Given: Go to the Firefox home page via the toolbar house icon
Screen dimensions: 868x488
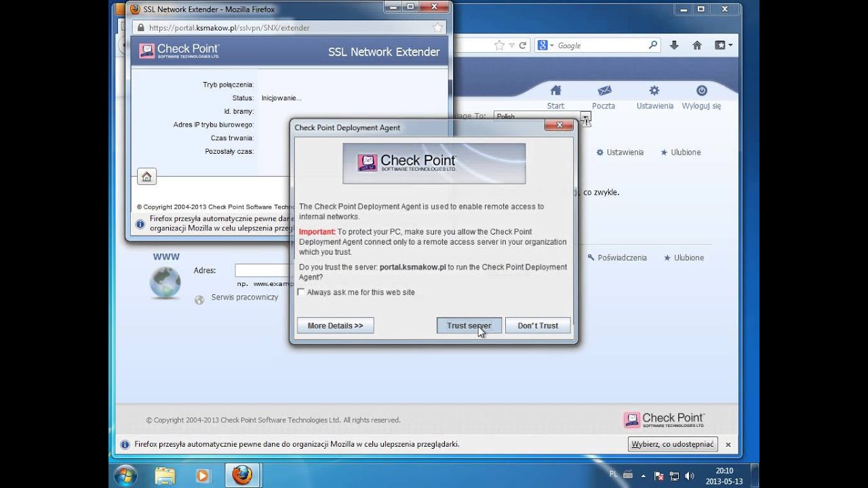Looking at the screenshot, I should pyautogui.click(x=696, y=45).
